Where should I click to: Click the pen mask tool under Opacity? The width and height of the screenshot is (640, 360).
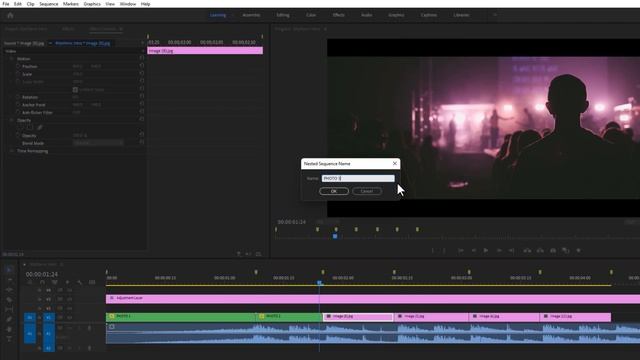(40, 128)
